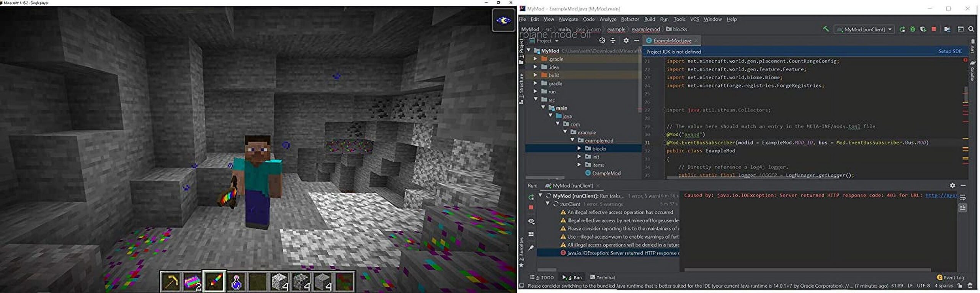Open the Event Log
Viewport: 980px width, 293px height.
tap(950, 277)
